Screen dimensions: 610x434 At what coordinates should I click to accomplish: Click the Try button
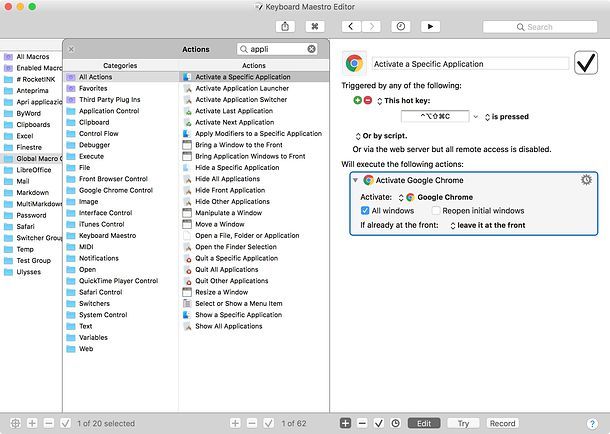point(462,423)
